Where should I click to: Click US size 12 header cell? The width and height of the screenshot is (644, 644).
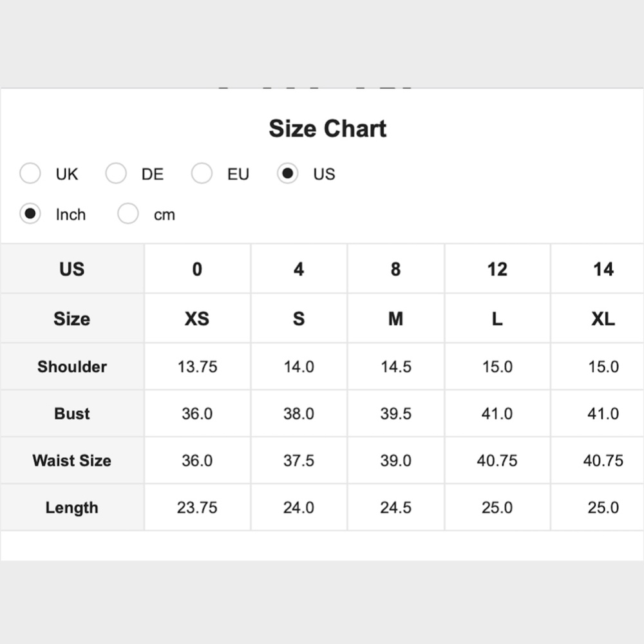pos(497,269)
